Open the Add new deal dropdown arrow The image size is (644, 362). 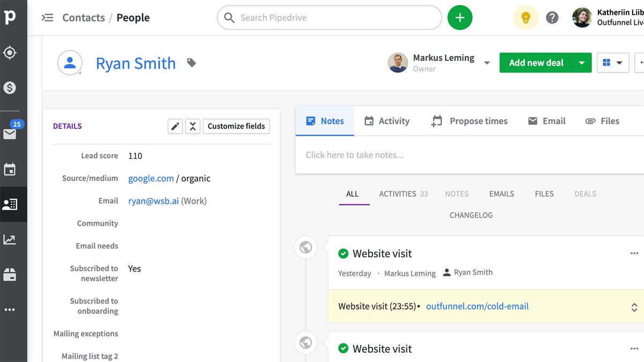point(582,62)
